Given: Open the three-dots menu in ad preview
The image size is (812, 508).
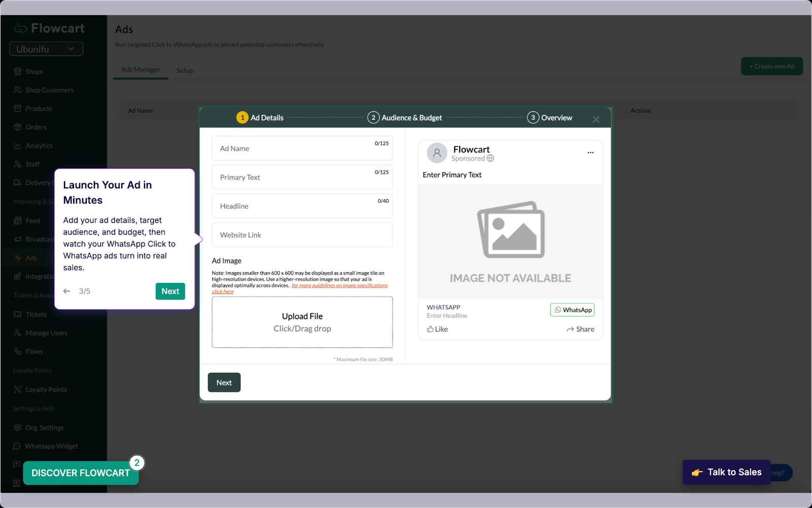Looking at the screenshot, I should pyautogui.click(x=590, y=152).
